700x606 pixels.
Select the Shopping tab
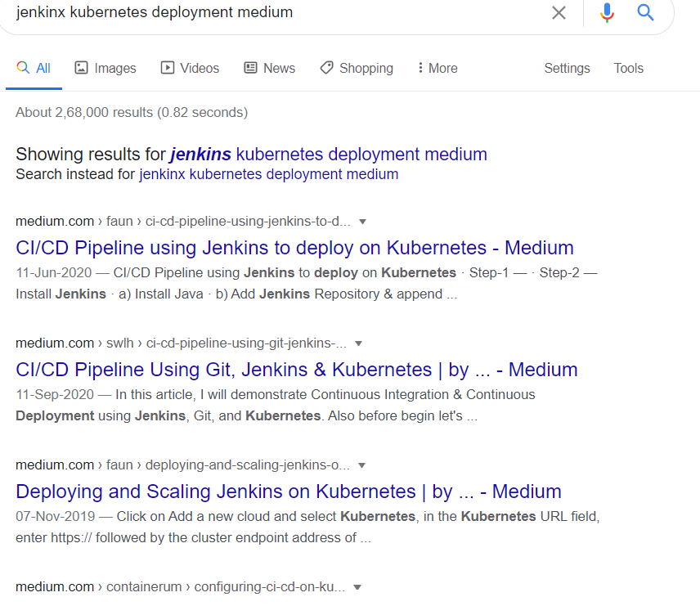click(x=356, y=68)
